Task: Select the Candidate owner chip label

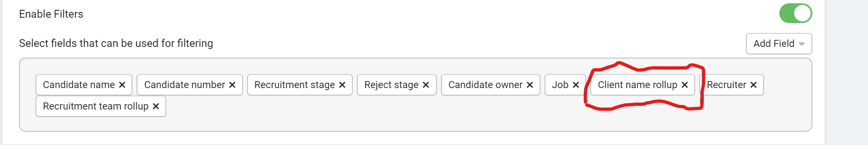Action: tap(485, 85)
